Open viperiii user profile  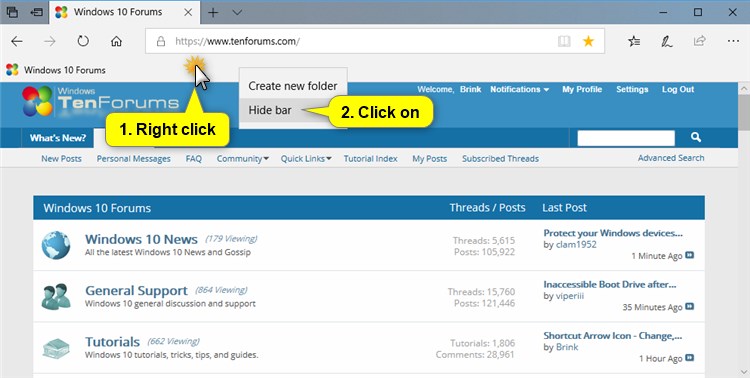(x=570, y=296)
